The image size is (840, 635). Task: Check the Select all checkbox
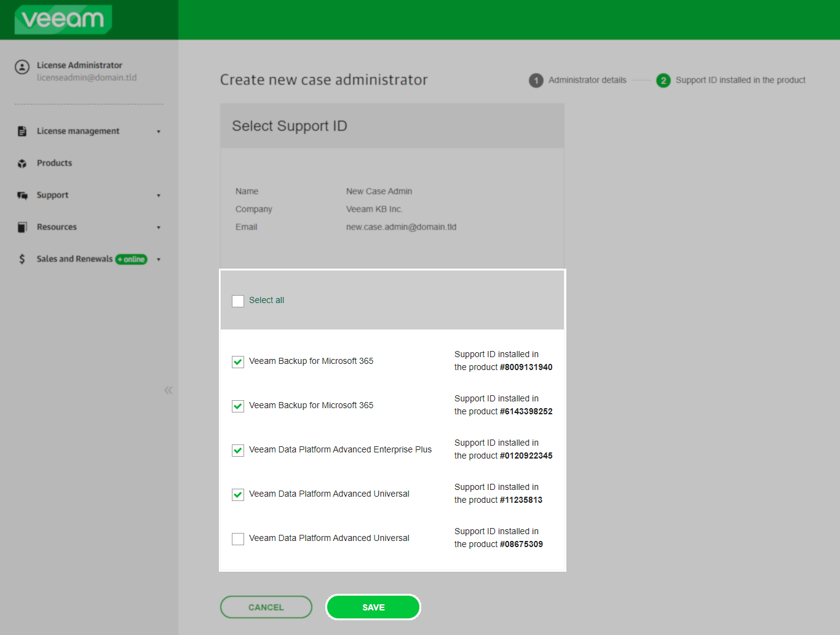(x=238, y=301)
